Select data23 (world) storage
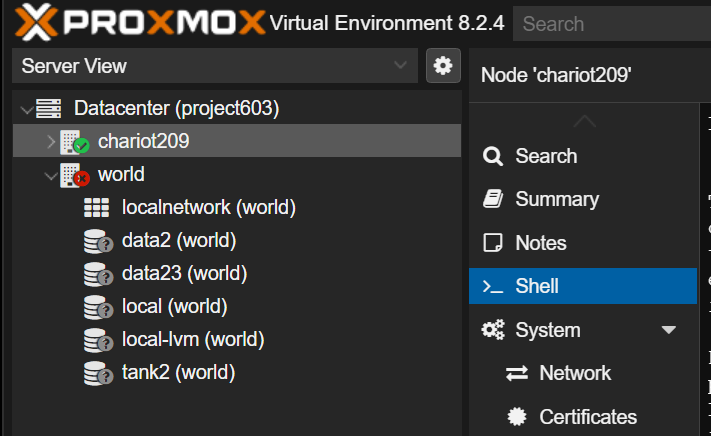 coord(184,274)
